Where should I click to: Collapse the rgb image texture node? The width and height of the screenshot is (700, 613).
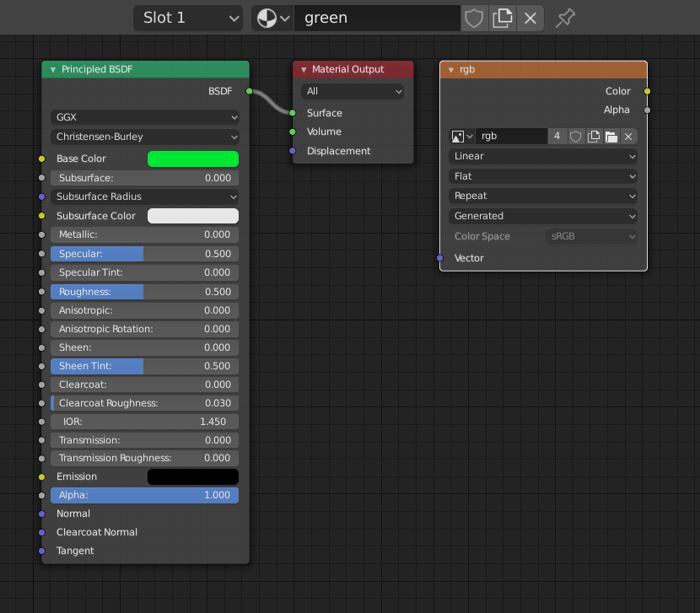click(x=451, y=69)
